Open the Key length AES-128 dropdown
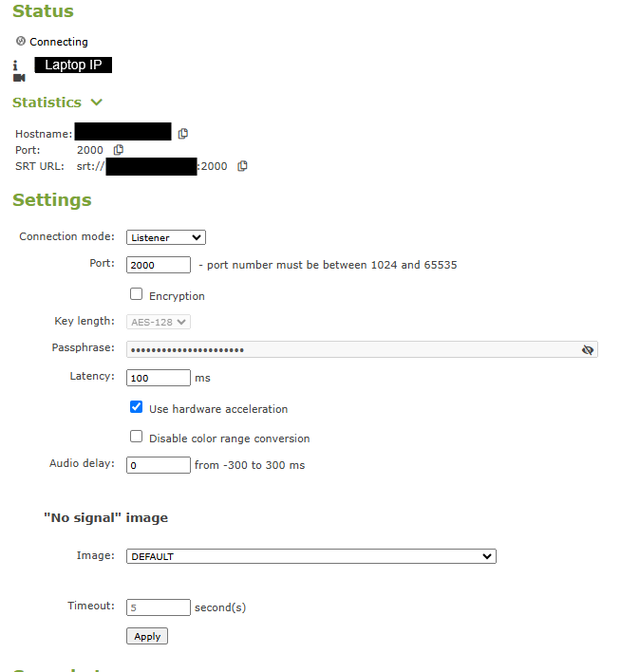Screen dimensions: 621x672 [159, 322]
